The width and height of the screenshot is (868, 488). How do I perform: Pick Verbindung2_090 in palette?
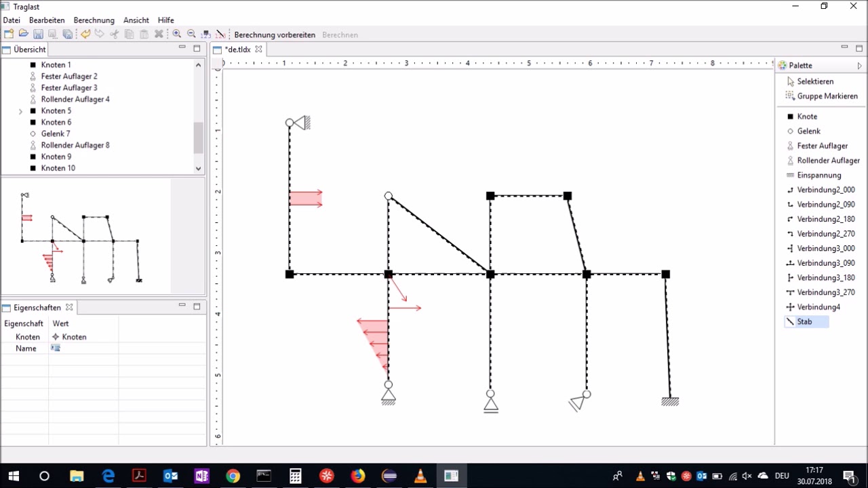click(x=820, y=205)
